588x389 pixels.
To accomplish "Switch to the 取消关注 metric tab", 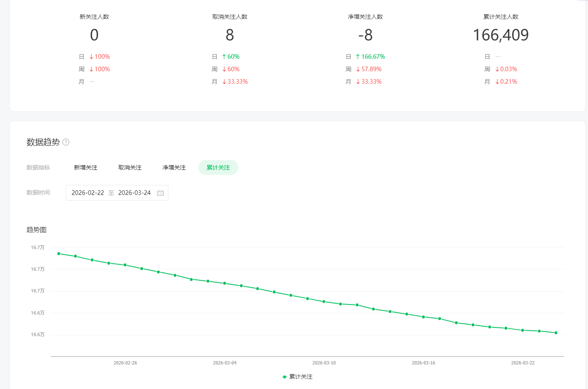I will tap(130, 167).
